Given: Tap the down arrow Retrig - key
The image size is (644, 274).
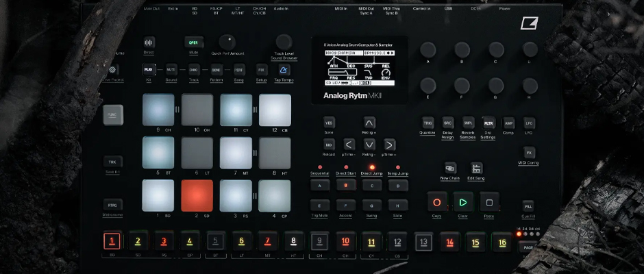Looking at the screenshot, I should click(x=369, y=145).
